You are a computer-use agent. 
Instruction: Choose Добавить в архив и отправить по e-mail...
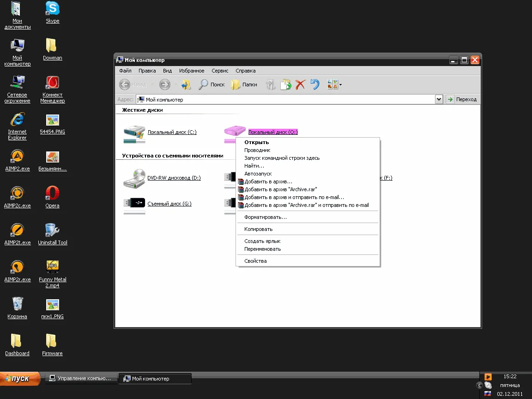[x=308, y=197]
